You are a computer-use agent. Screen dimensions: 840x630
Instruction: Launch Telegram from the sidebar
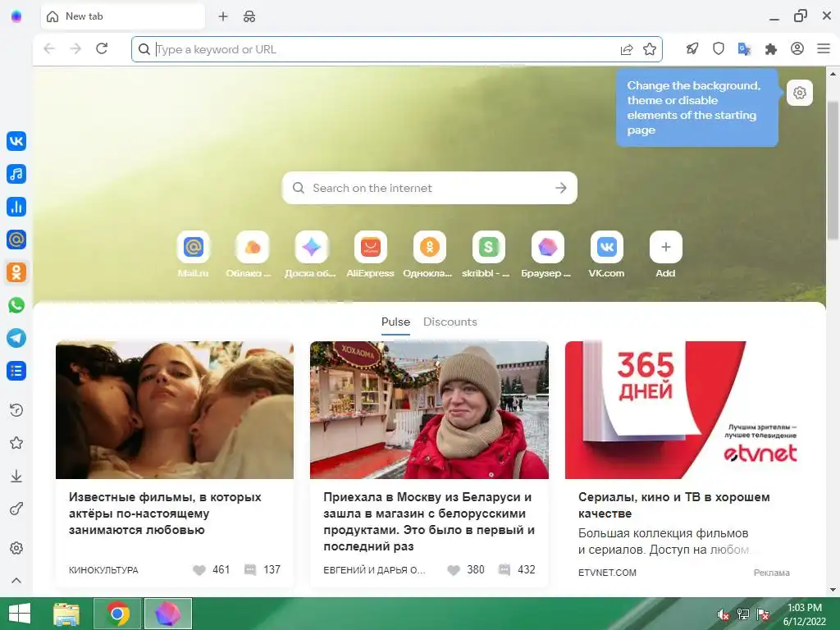[x=16, y=338]
